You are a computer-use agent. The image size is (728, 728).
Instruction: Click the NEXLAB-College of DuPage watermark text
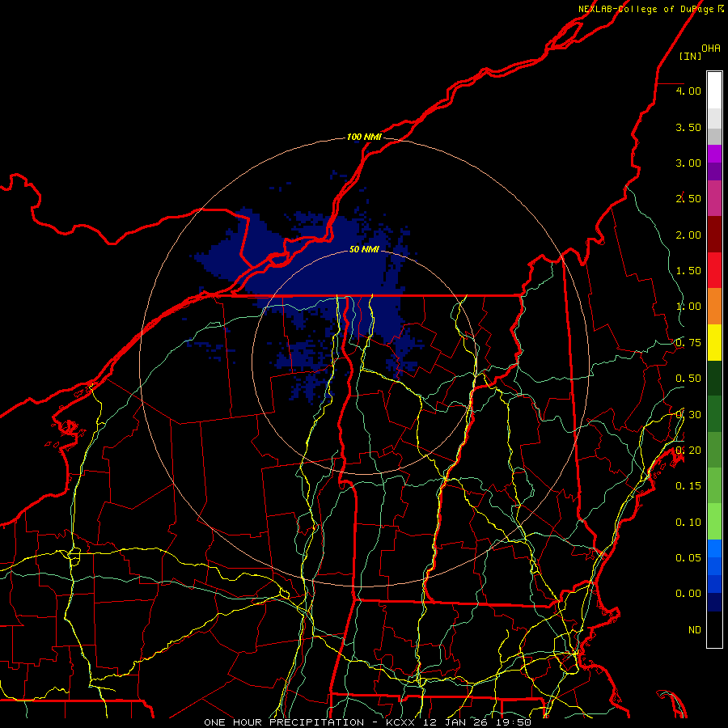pos(650,9)
